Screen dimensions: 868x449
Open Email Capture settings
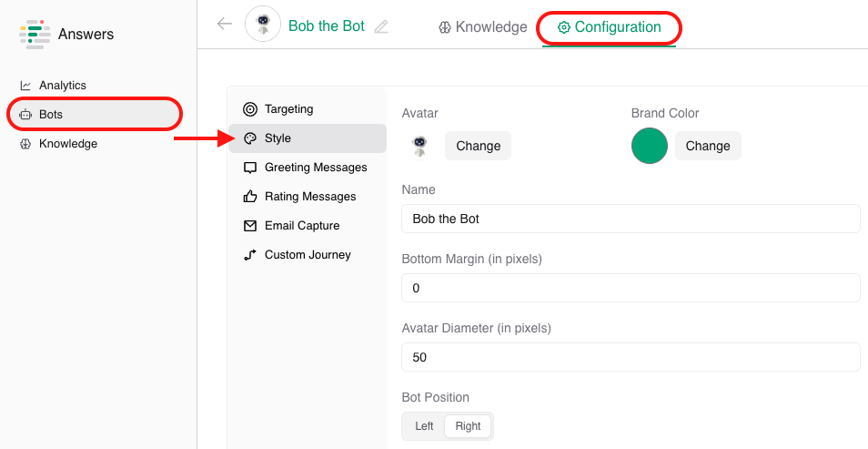[301, 226]
